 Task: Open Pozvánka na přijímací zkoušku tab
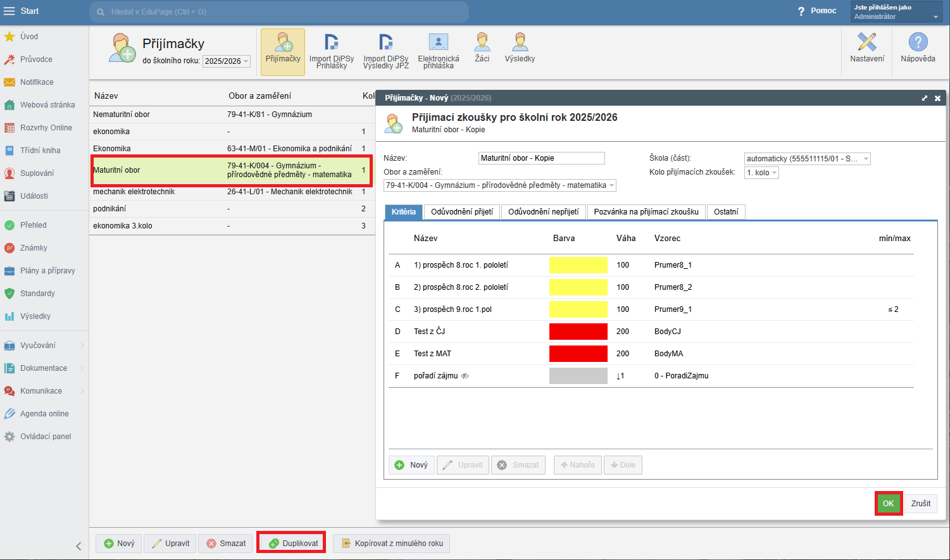646,212
